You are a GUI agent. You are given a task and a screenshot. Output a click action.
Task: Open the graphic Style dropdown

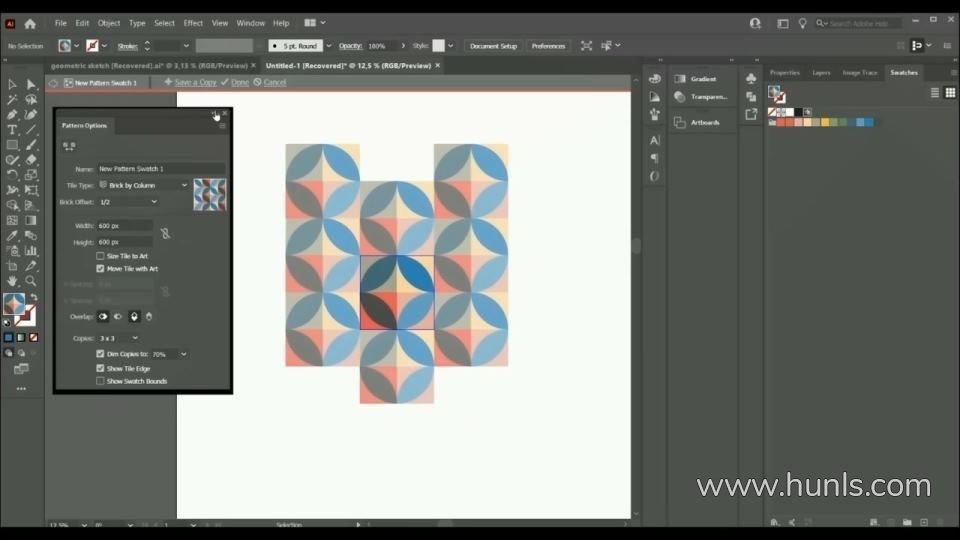click(x=451, y=46)
